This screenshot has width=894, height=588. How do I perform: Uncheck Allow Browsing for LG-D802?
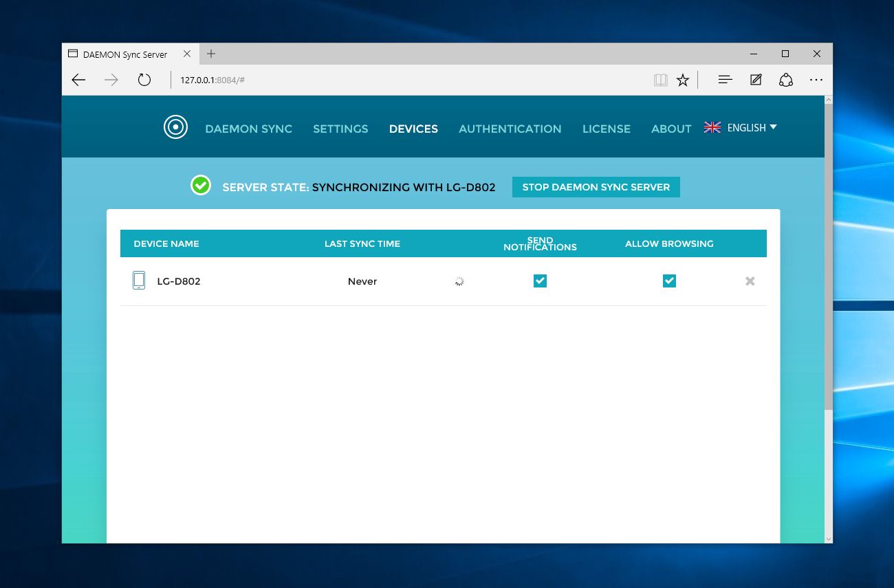[669, 281]
